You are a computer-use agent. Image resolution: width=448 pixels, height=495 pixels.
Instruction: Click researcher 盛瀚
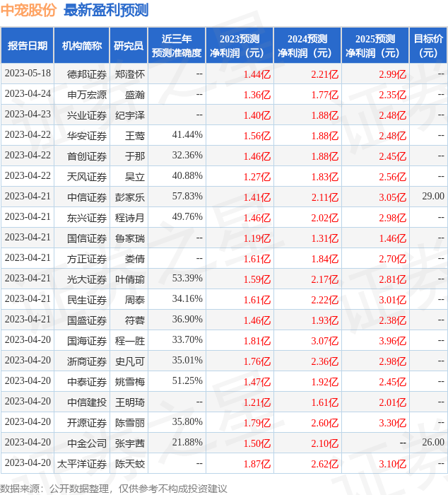pyautogui.click(x=135, y=95)
